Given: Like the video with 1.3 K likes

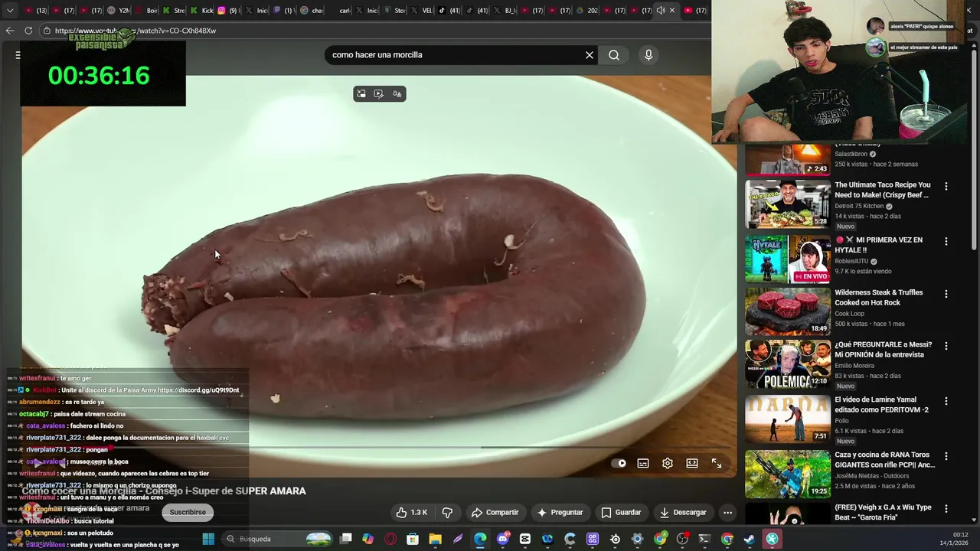Looking at the screenshot, I should tap(411, 513).
